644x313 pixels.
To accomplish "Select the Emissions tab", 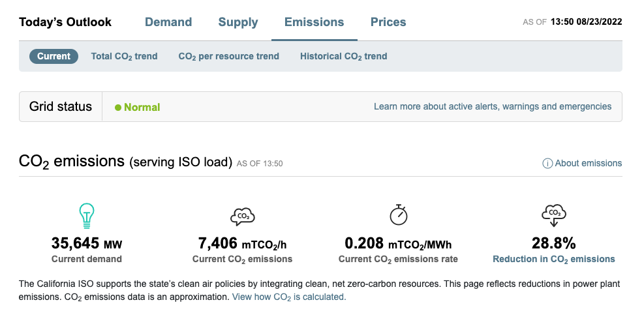I will click(x=314, y=22).
